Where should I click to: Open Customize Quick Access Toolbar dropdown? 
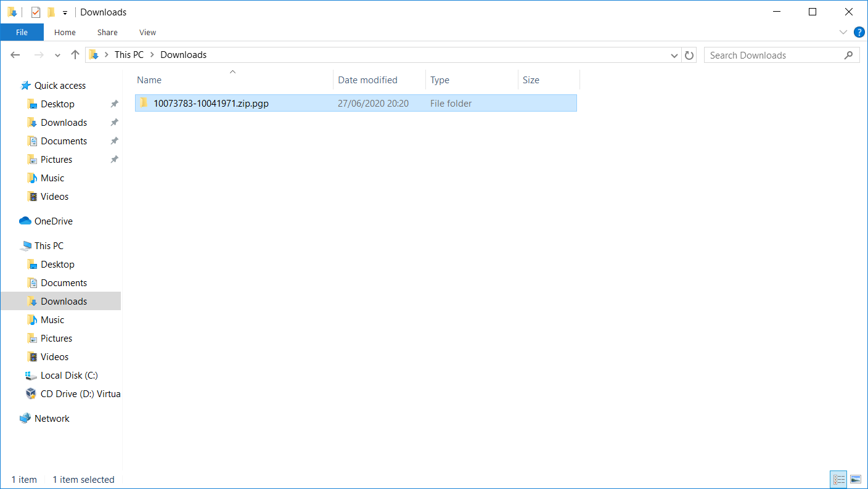[x=65, y=13]
